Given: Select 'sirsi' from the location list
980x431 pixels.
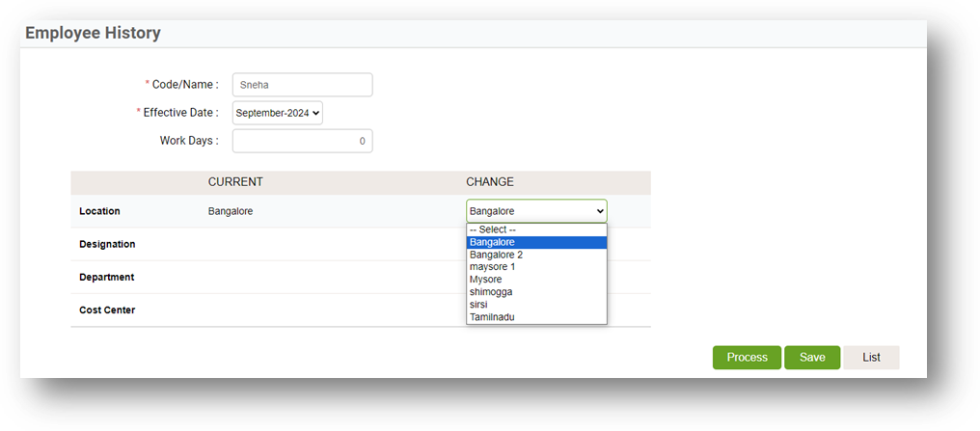Looking at the screenshot, I should tap(536, 304).
